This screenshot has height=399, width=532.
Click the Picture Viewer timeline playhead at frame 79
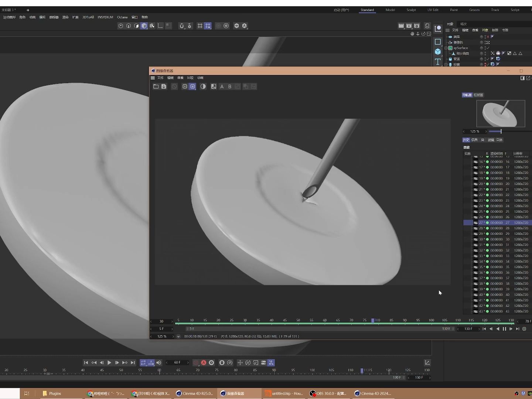pos(373,321)
